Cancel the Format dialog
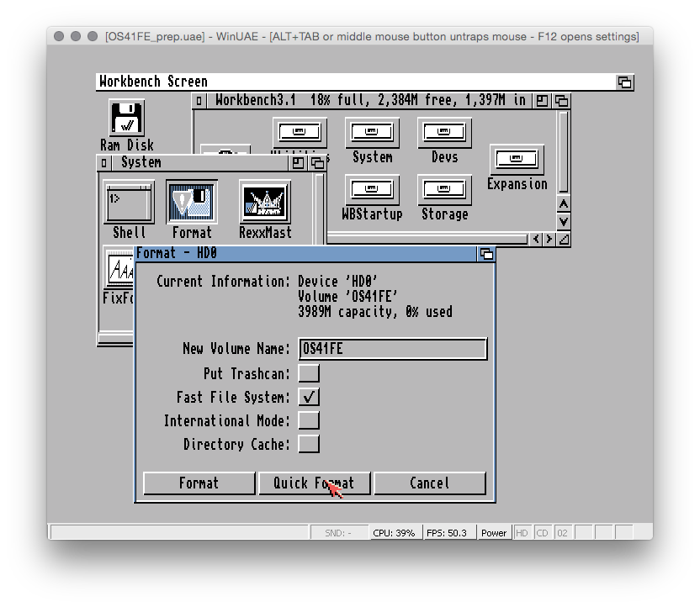 pyautogui.click(x=429, y=483)
